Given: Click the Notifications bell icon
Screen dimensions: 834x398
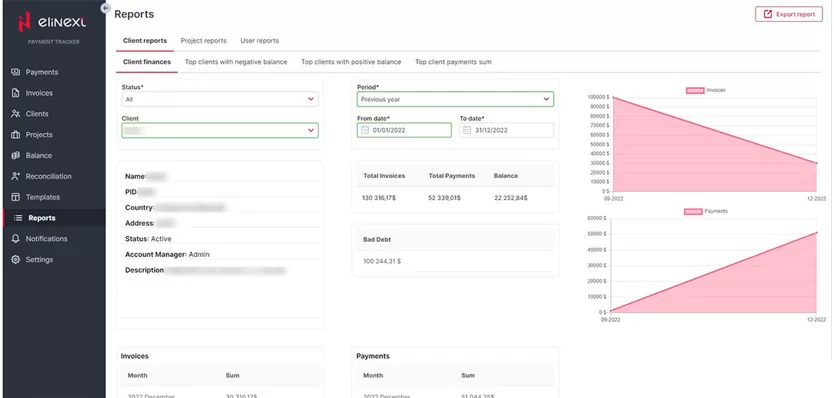Looking at the screenshot, I should point(15,238).
